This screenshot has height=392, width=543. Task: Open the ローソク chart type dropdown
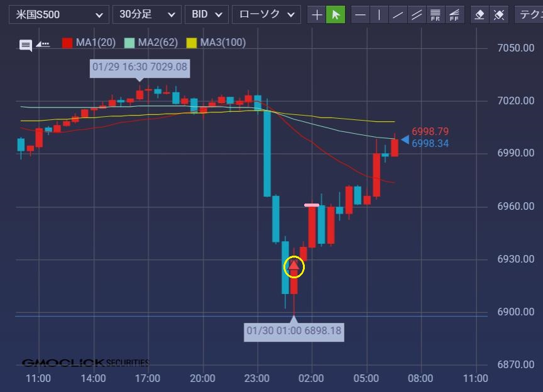click(266, 14)
